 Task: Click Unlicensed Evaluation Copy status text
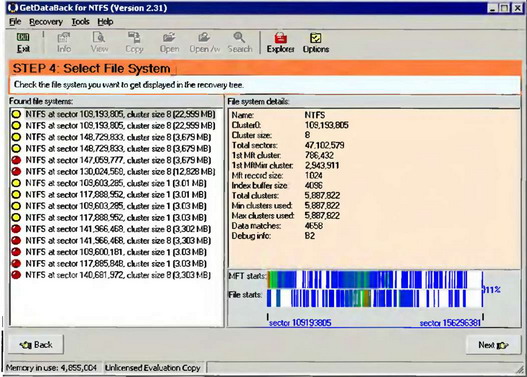(153, 368)
